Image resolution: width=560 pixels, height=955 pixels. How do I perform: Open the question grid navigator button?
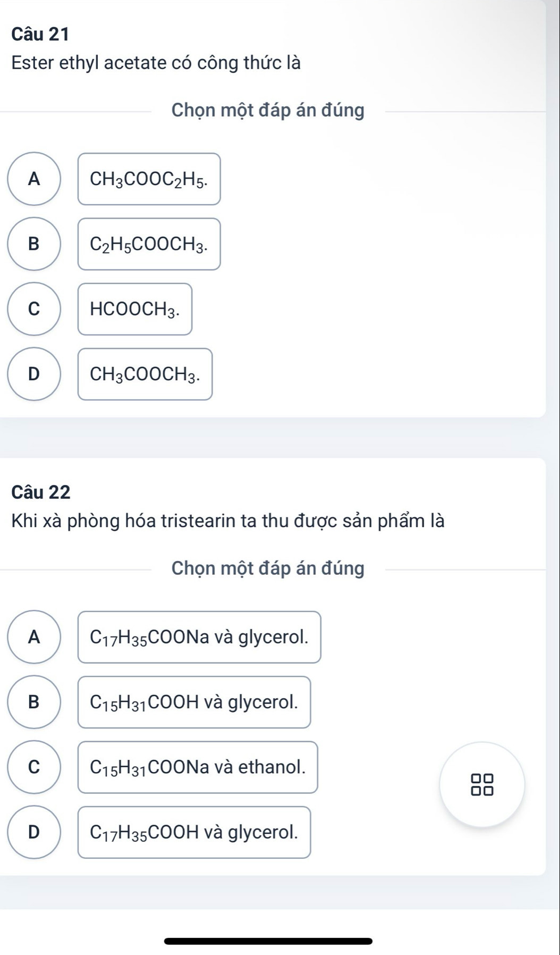point(482,784)
